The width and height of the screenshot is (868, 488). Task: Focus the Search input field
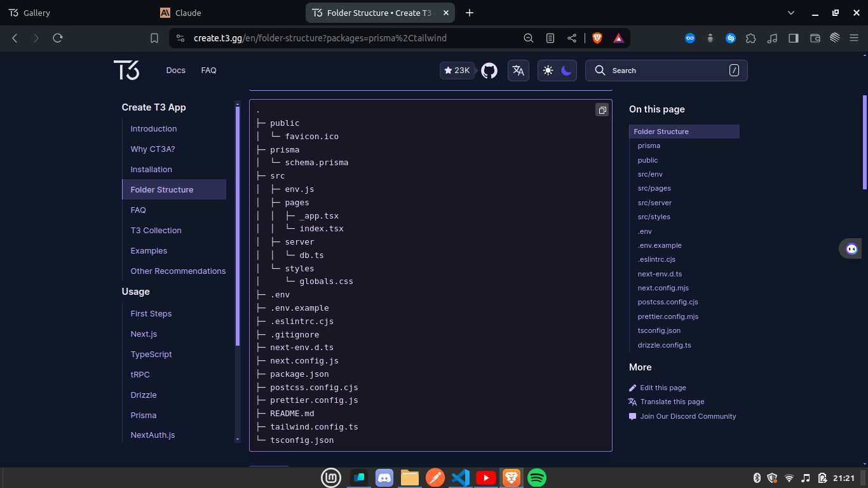pos(667,71)
